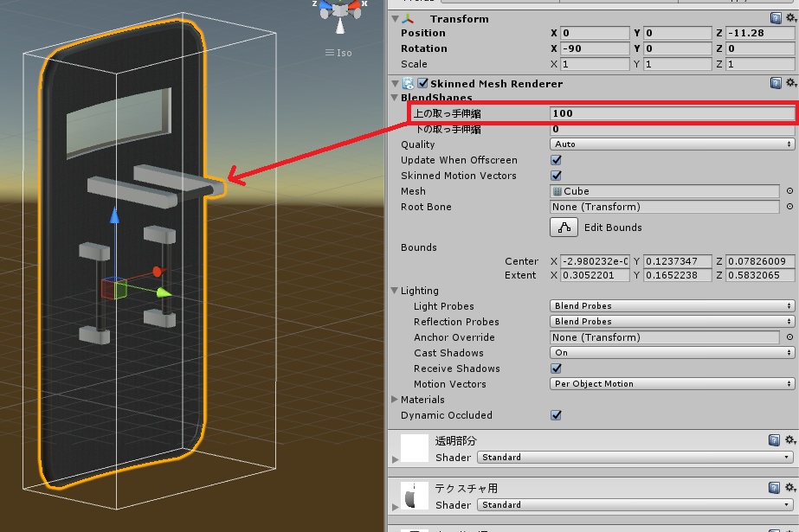
Task: Toggle Skinned Motion Vectors checkbox
Action: [556, 176]
